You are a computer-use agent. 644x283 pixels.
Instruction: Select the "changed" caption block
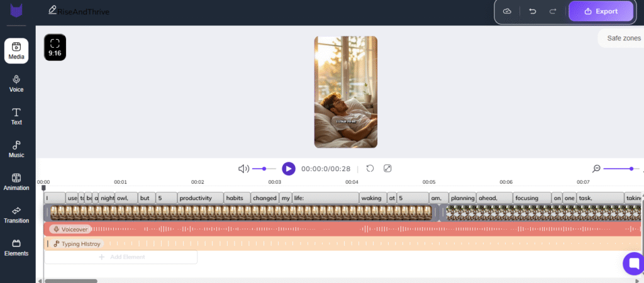[265, 198]
